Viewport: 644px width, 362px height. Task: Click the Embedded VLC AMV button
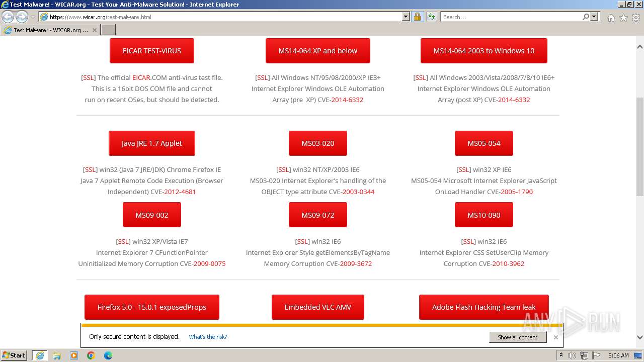[317, 307]
